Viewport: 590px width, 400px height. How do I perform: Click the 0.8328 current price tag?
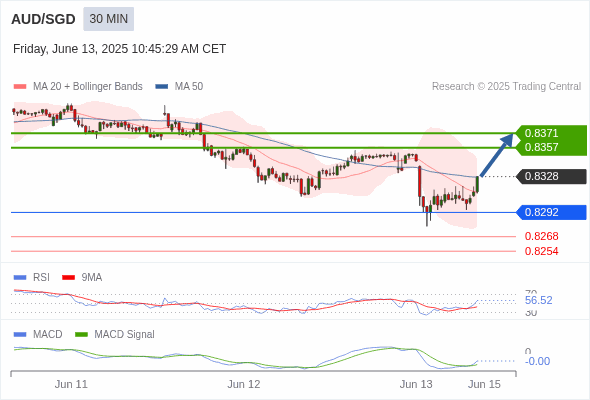coord(552,176)
